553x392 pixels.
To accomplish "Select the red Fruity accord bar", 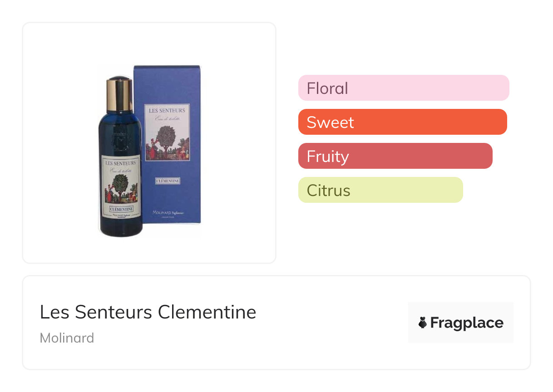I will [395, 156].
